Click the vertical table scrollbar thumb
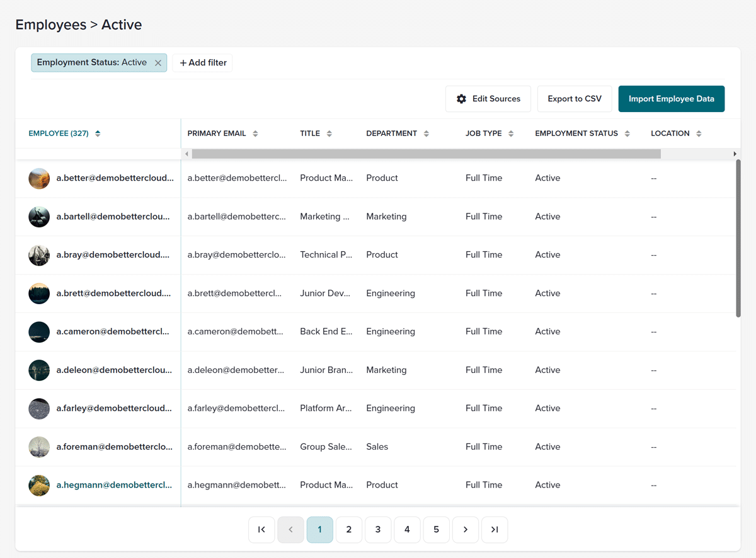 click(x=738, y=238)
